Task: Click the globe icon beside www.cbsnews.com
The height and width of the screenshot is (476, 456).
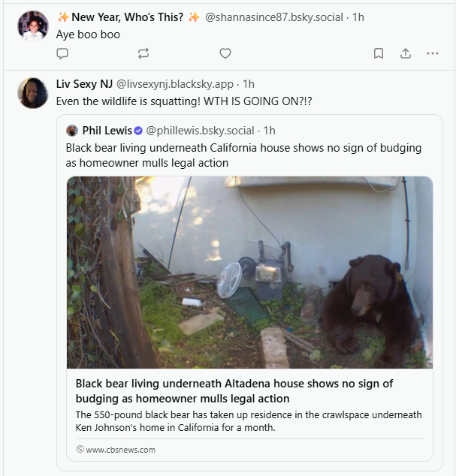Action: pyautogui.click(x=80, y=450)
